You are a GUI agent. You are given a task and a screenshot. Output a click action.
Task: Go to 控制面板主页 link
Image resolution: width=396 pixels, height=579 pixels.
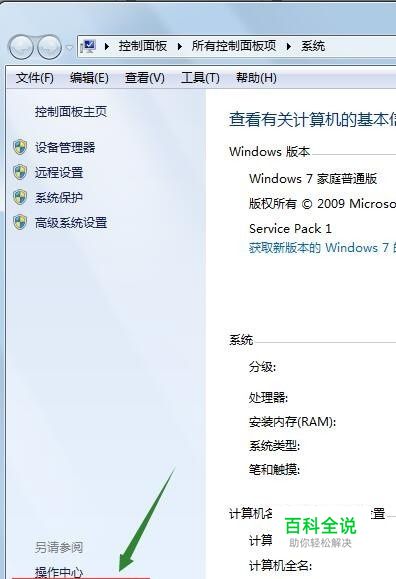point(71,112)
